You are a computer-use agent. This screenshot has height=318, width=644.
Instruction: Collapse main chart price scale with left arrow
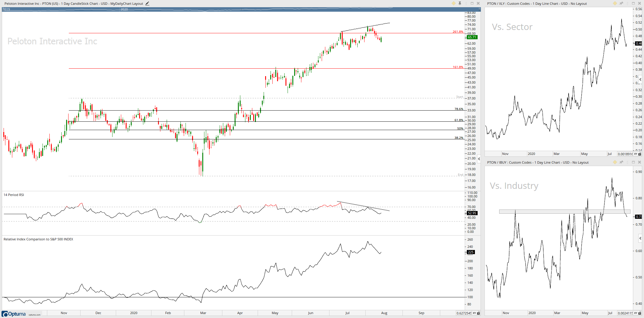pyautogui.click(x=479, y=159)
